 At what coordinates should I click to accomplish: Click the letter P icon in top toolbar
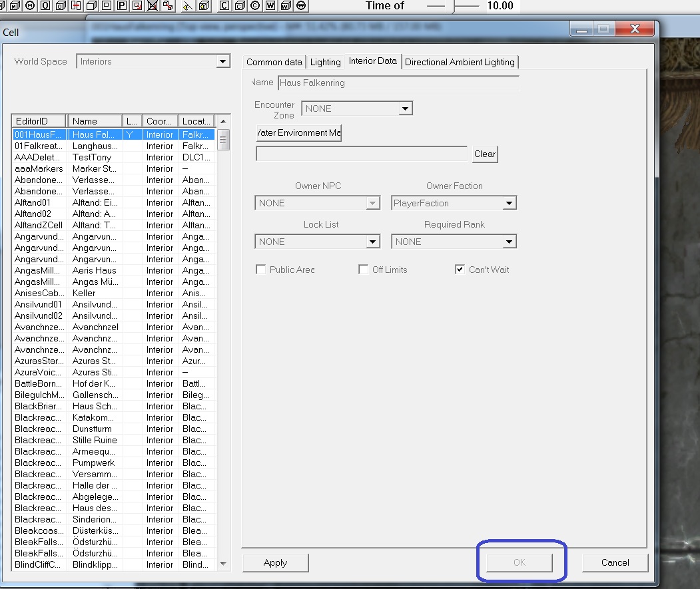point(122,6)
